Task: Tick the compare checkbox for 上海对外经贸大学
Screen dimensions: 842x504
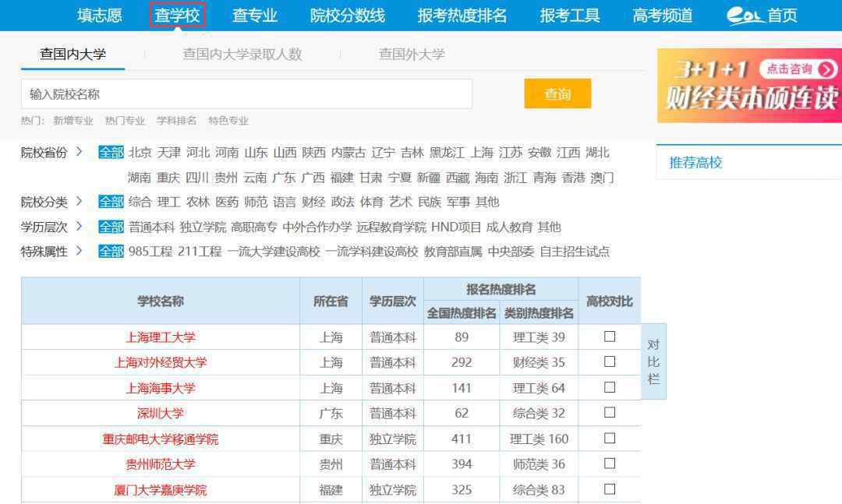Action: 610,361
